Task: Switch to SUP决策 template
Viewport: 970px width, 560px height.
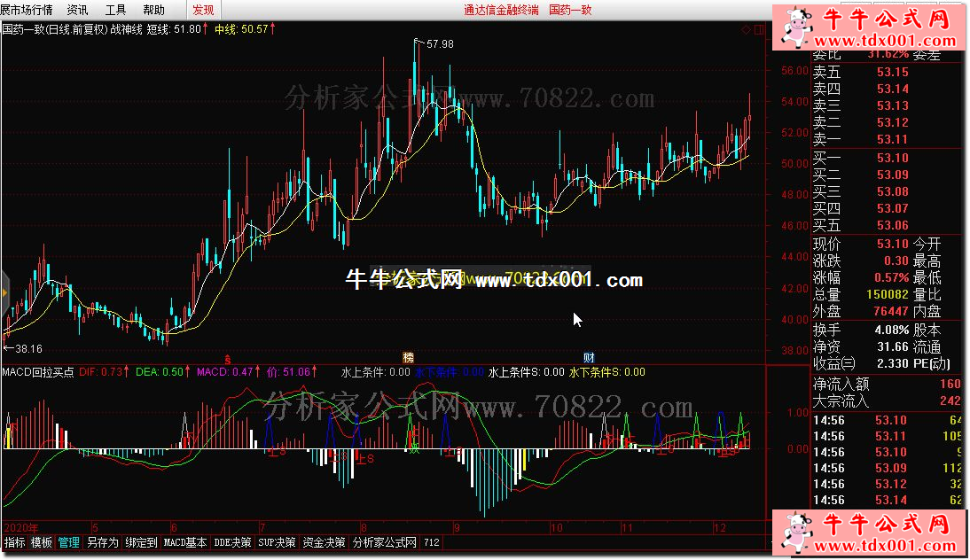Action: coord(277,542)
